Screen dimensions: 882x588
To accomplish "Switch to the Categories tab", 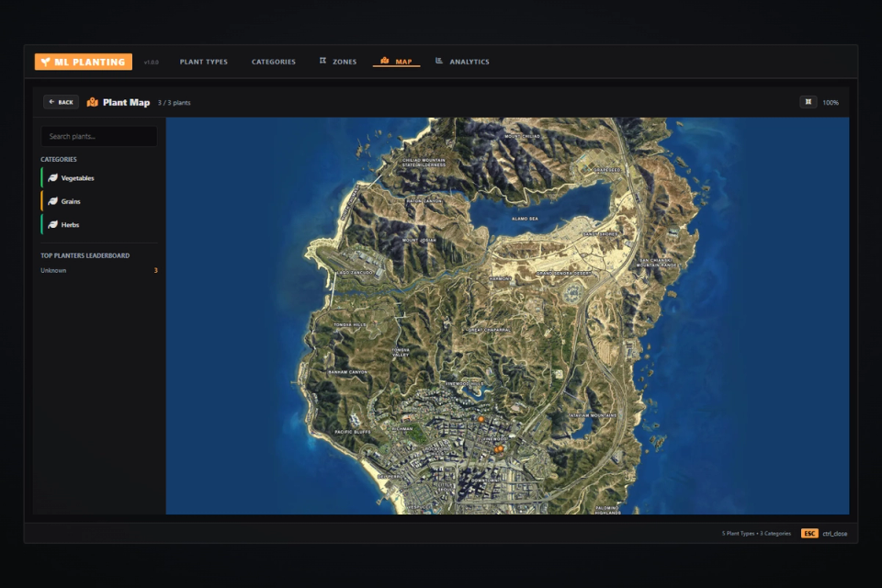I will pyautogui.click(x=274, y=62).
